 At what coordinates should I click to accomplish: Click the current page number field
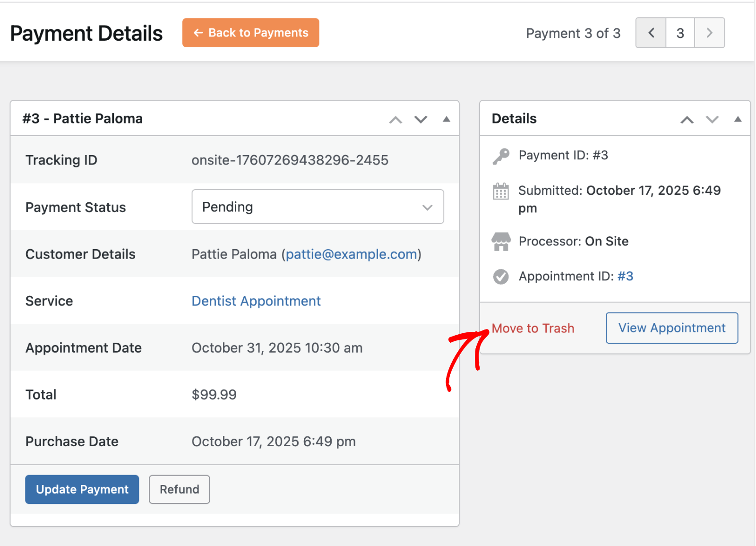(x=680, y=33)
